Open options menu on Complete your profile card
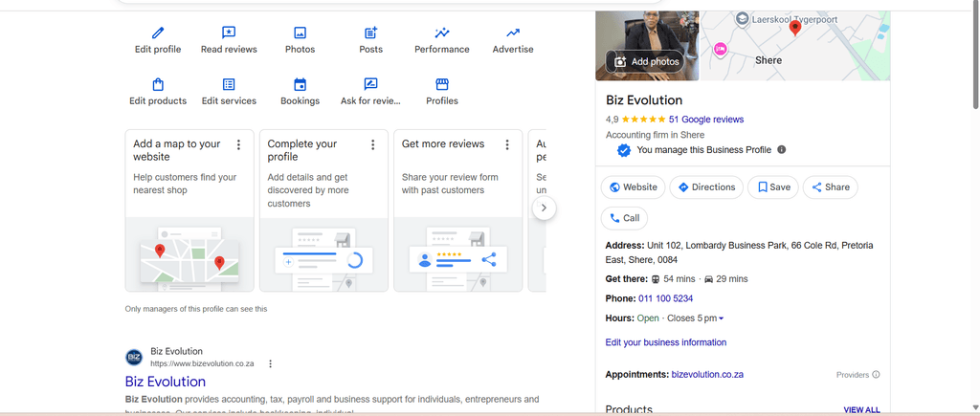980x416 pixels. pos(372,145)
